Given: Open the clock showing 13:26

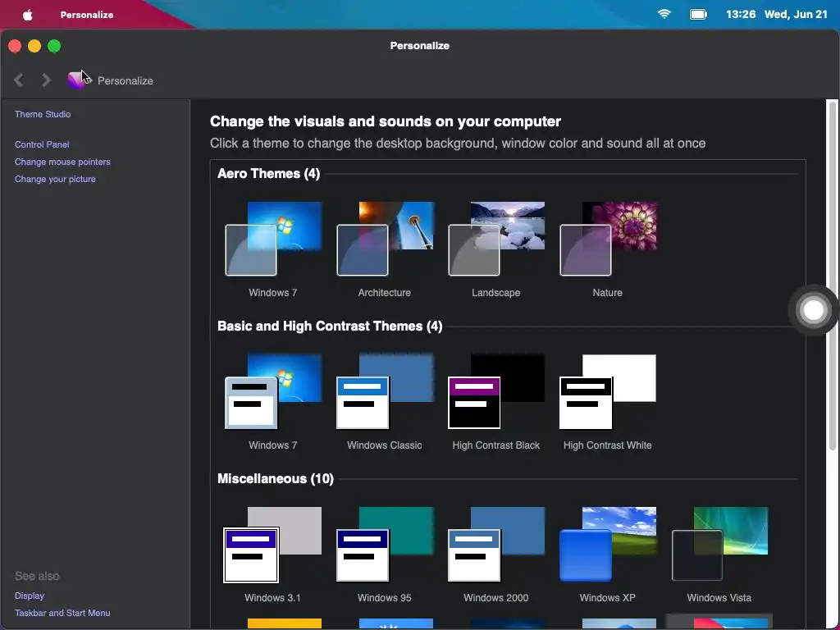Looking at the screenshot, I should 741,15.
